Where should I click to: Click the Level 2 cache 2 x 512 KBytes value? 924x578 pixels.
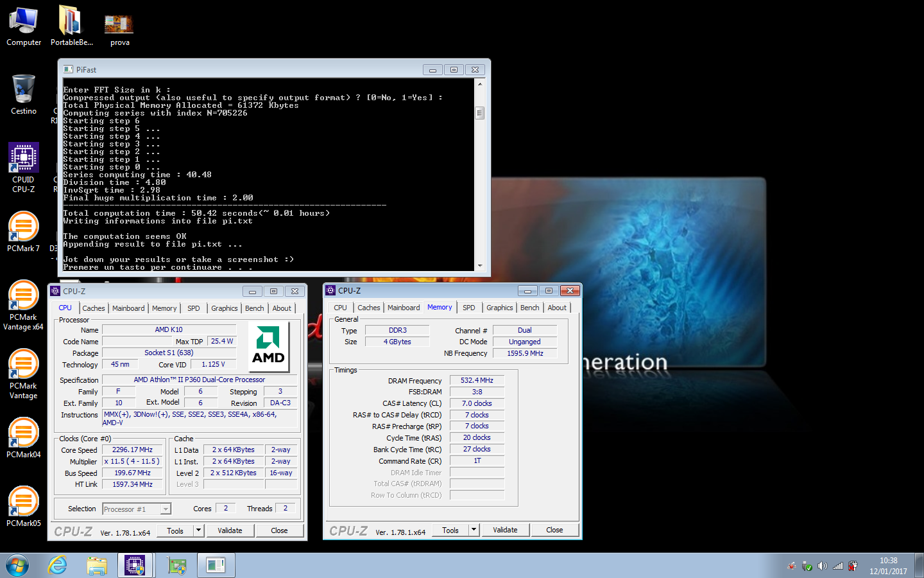click(x=234, y=473)
